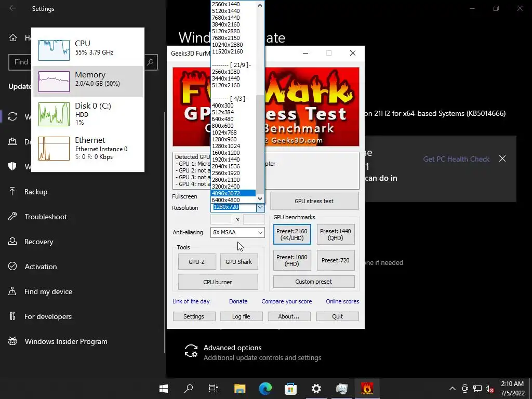
Task: Launch CPU burner
Action: [218, 282]
